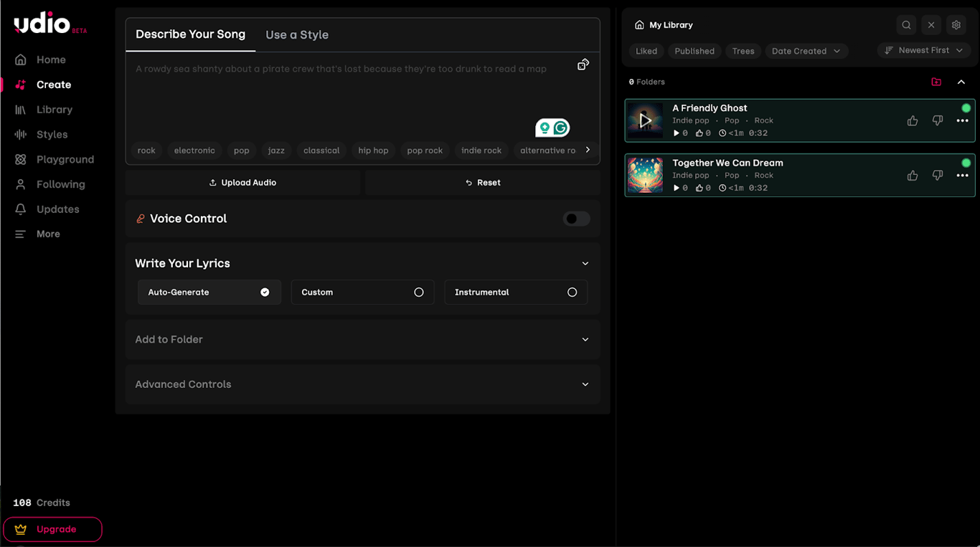Dislike the song Together We Can Dream
980x547 pixels.
tap(938, 175)
